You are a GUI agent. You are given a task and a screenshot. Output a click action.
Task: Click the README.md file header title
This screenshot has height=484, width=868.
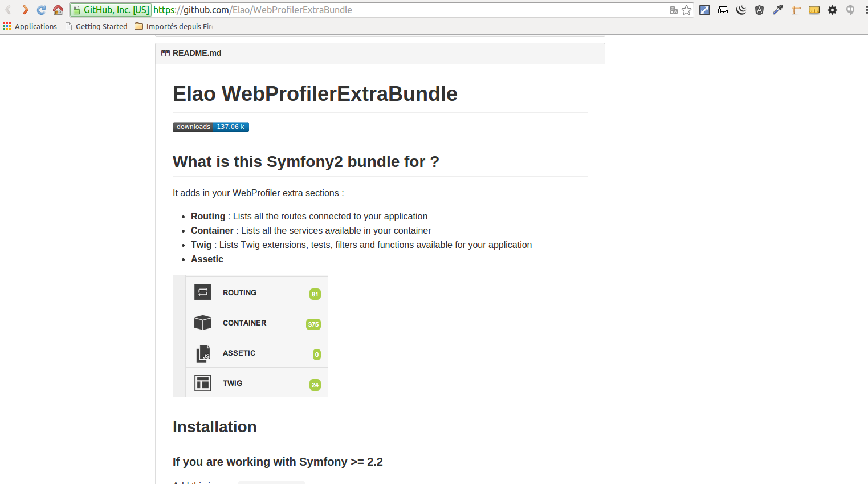197,53
